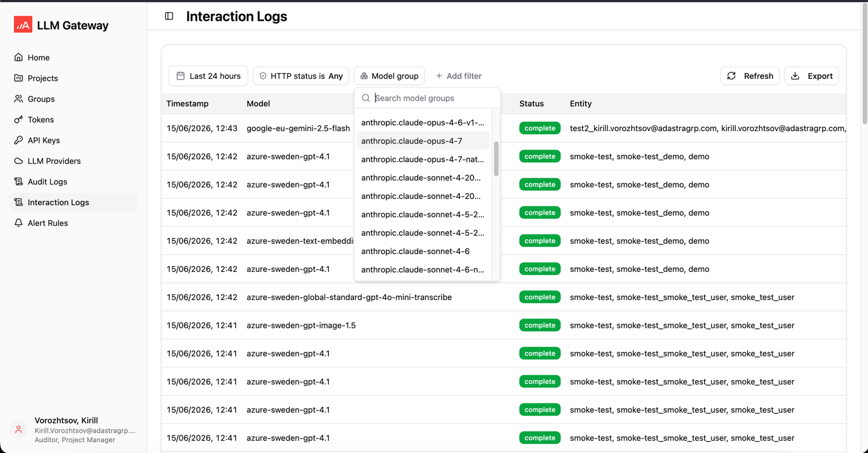Click the Tokens key icon
The width and height of the screenshot is (868, 453).
(x=18, y=120)
